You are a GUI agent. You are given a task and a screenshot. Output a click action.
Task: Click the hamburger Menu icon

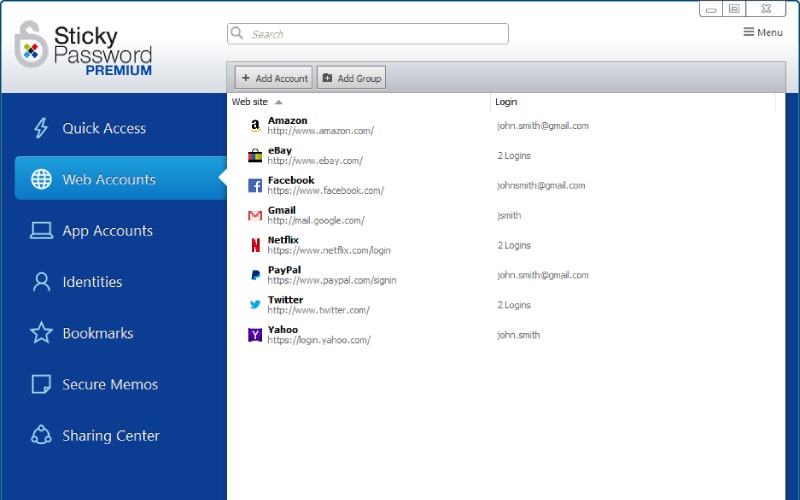click(748, 32)
